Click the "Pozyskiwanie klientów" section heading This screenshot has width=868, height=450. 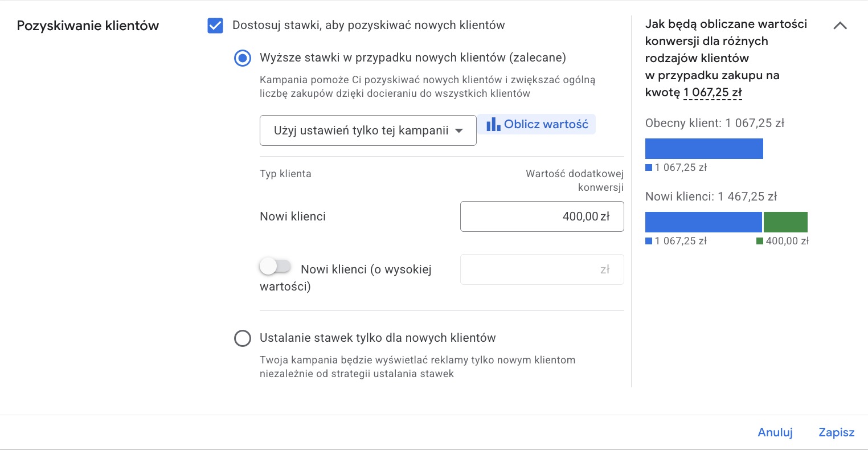click(88, 26)
